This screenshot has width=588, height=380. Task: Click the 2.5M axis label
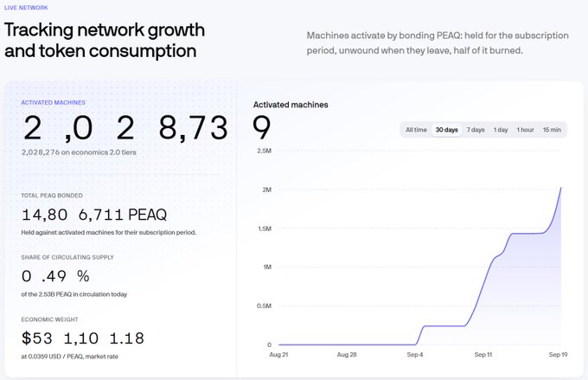tap(264, 151)
